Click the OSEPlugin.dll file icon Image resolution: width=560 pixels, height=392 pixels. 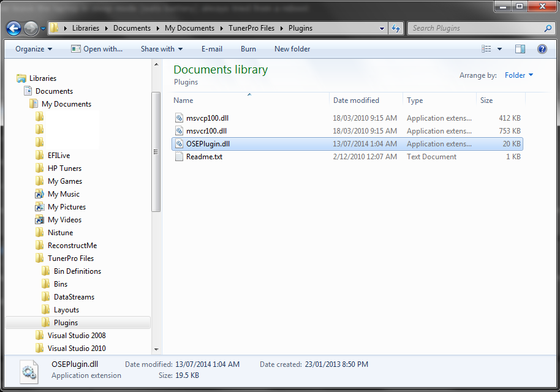pyautogui.click(x=179, y=143)
